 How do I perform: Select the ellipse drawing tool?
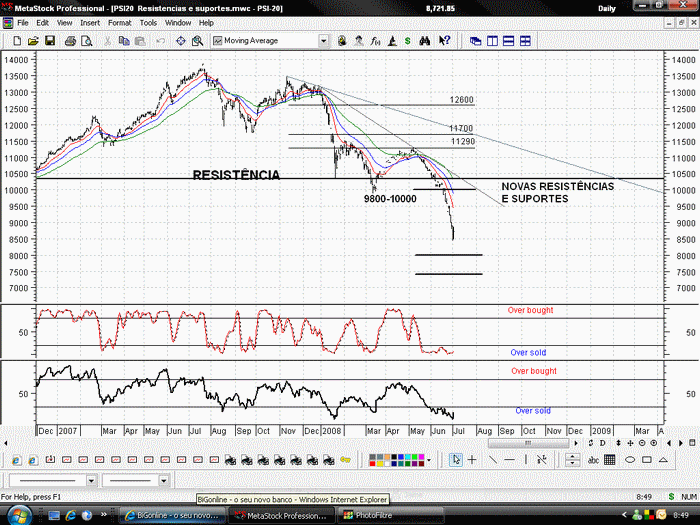[x=630, y=460]
